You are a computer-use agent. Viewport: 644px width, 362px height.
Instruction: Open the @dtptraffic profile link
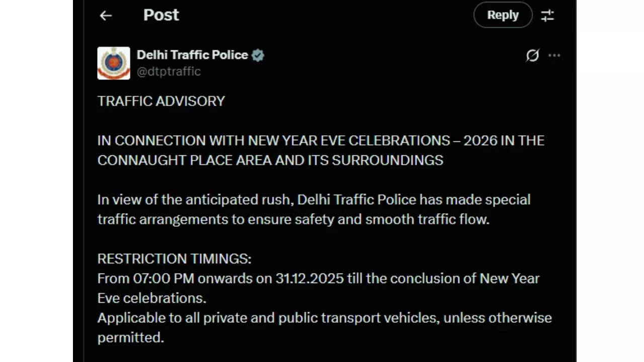click(168, 71)
